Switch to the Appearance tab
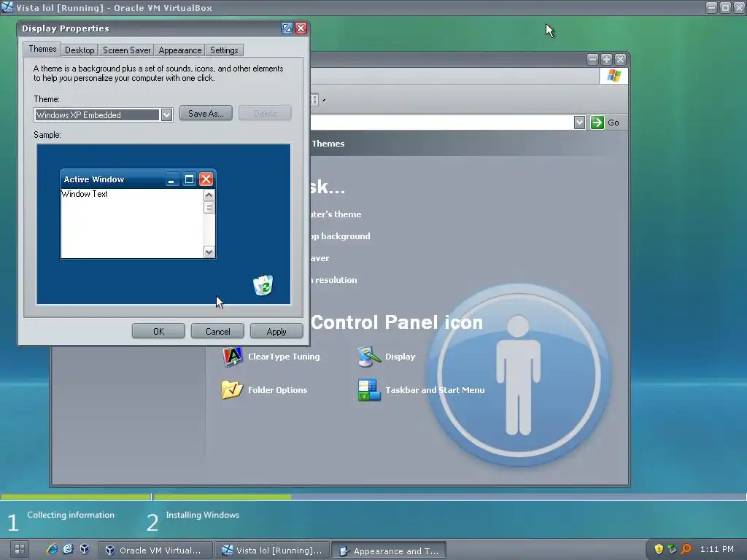The width and height of the screenshot is (747, 560). [180, 50]
